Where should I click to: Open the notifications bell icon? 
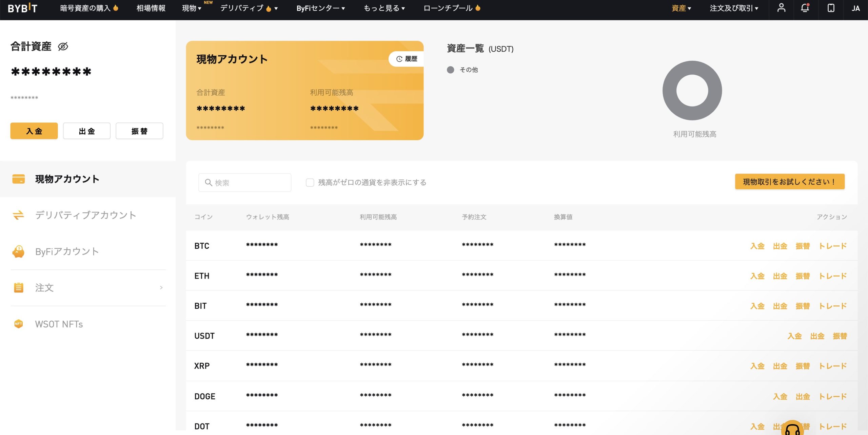click(x=805, y=8)
